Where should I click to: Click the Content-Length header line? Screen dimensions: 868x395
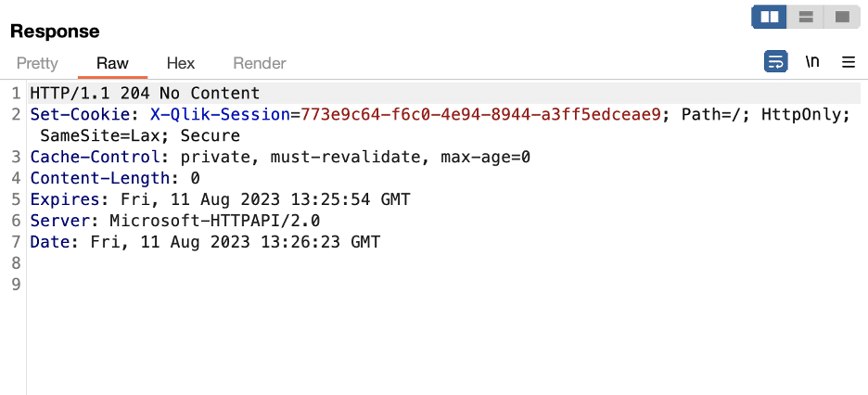tap(115, 178)
